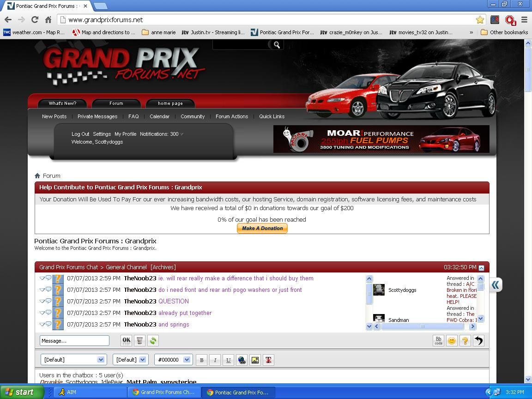Open Private Messages
This screenshot has width=532, height=399.
point(97,116)
